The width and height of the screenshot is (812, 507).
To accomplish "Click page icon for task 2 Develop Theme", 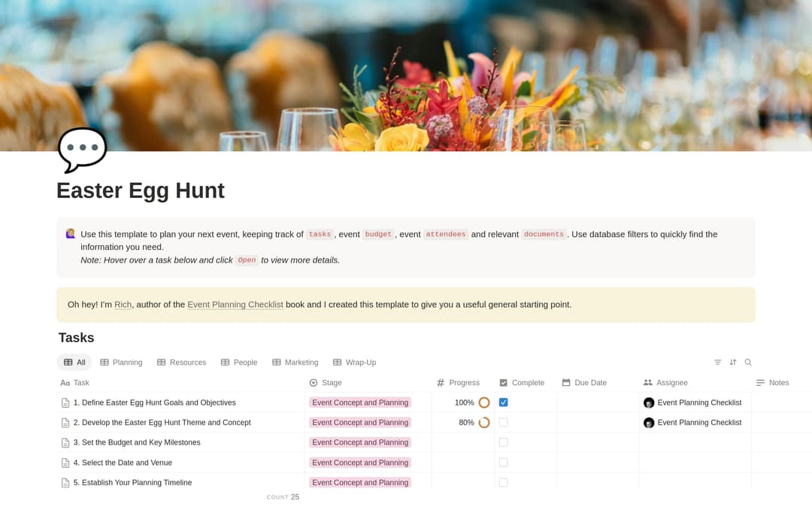I will [x=65, y=423].
